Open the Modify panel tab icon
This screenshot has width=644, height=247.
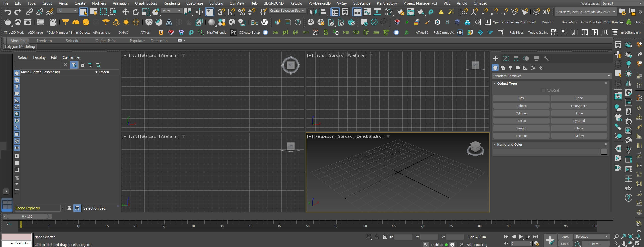[x=506, y=58]
